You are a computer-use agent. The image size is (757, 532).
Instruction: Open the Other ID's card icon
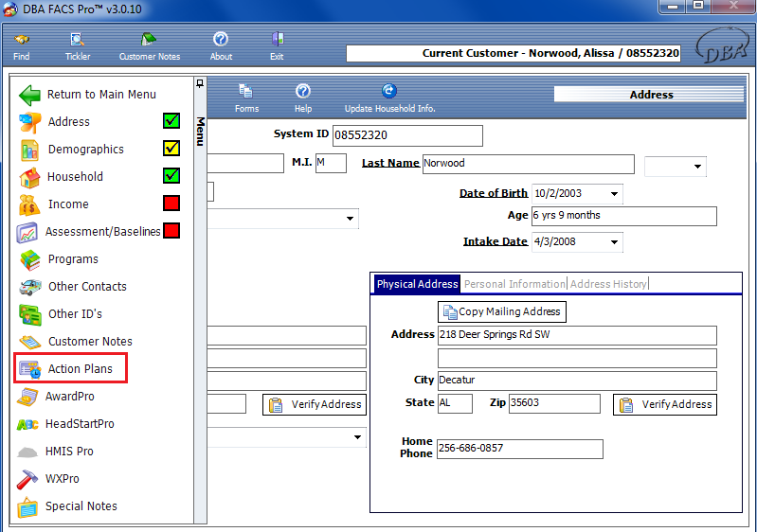click(x=30, y=314)
